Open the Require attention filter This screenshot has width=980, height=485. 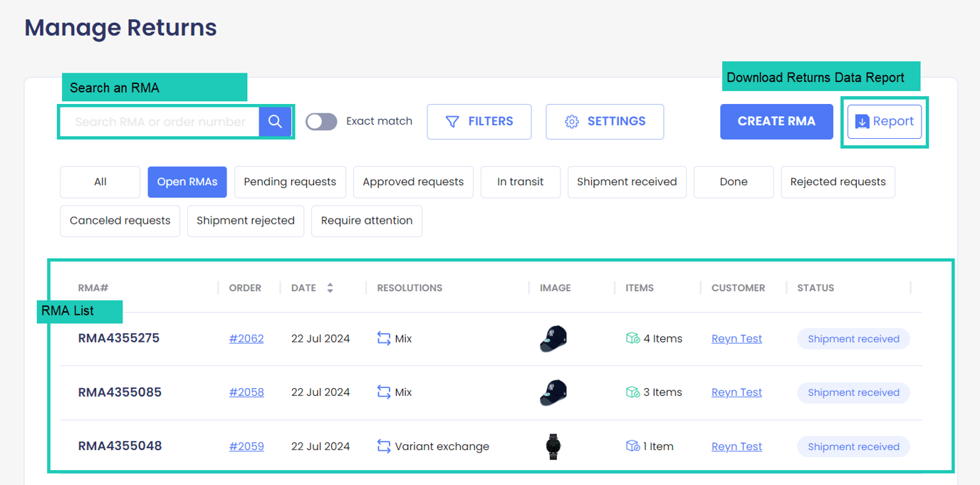[x=367, y=221]
